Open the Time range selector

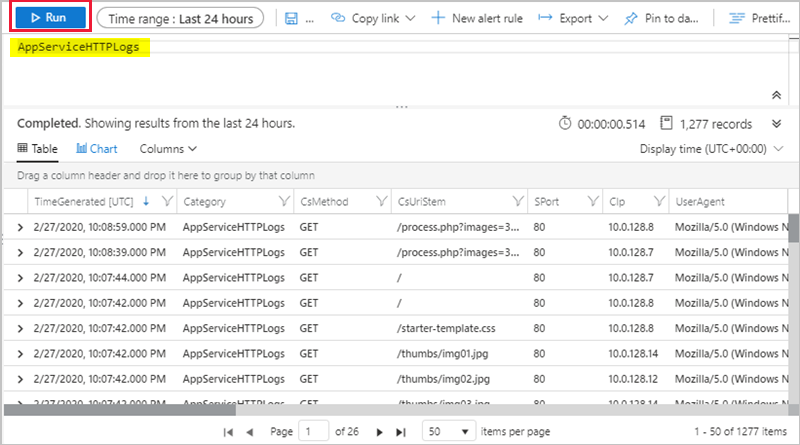click(181, 19)
